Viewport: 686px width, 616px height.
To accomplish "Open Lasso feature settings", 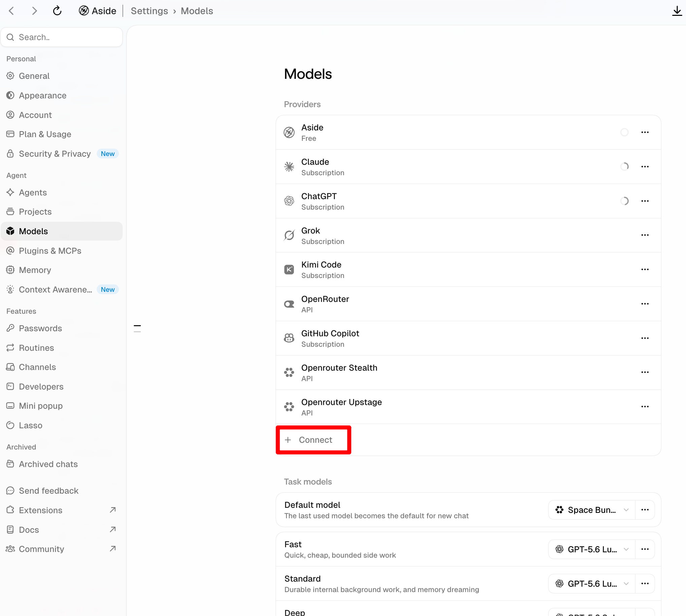I will pos(62,426).
